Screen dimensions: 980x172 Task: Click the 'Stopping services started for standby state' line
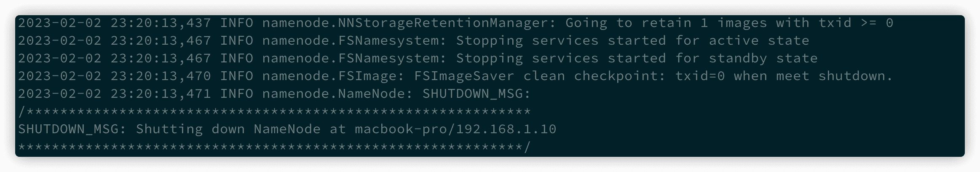(x=418, y=58)
